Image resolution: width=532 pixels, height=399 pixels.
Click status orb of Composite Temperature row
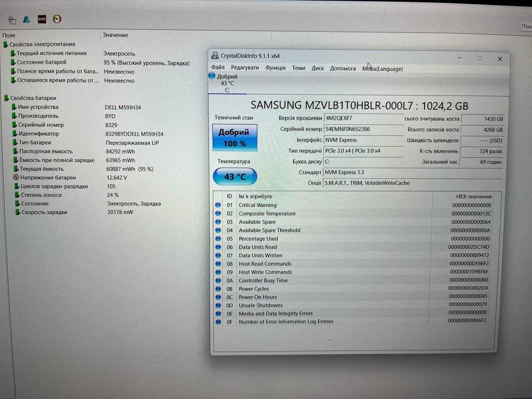point(218,213)
